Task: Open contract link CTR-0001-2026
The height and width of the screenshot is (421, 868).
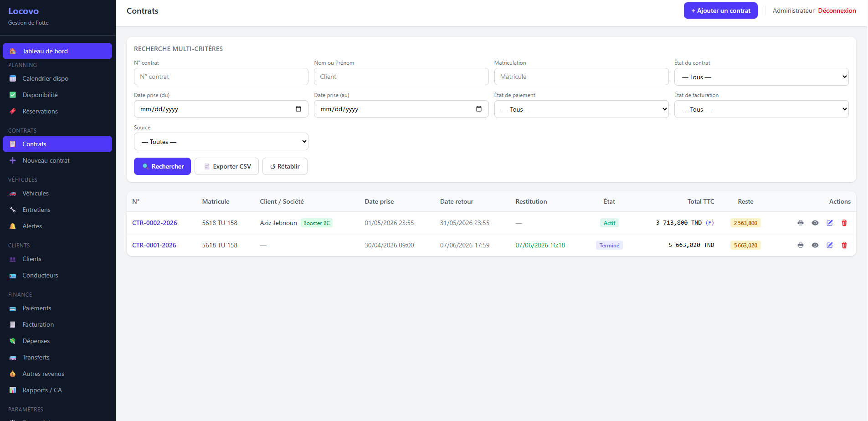Action: (x=154, y=245)
